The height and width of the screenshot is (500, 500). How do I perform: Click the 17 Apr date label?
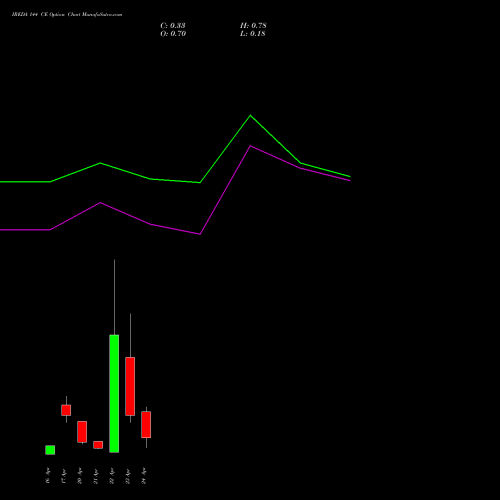pos(64,476)
